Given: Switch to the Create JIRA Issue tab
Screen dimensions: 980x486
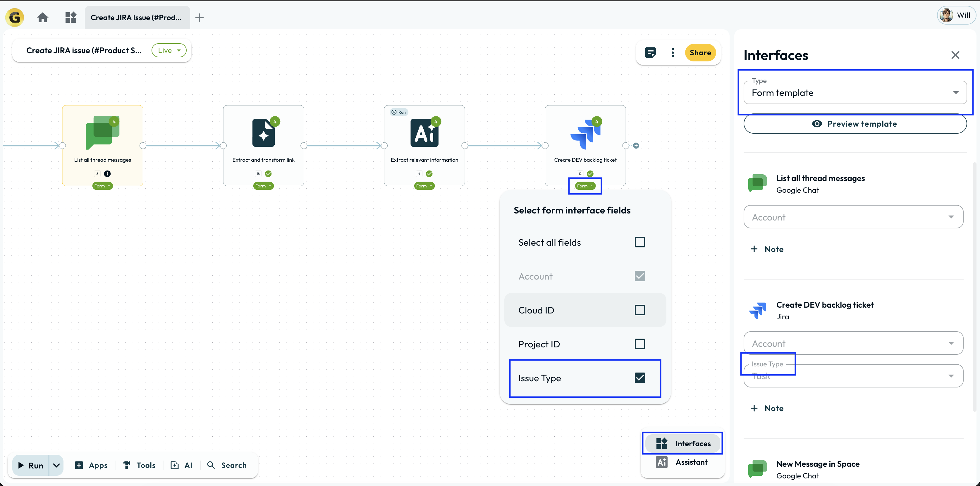Looking at the screenshot, I should pyautogui.click(x=136, y=18).
